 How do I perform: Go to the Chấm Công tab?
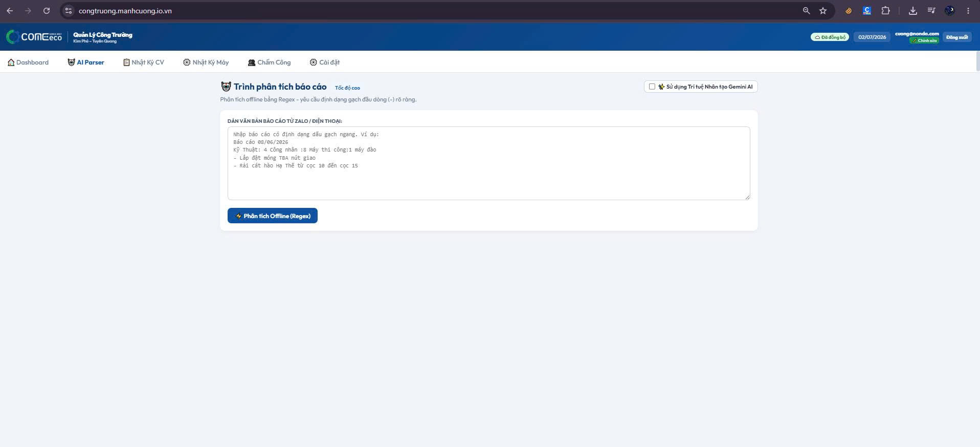click(269, 62)
